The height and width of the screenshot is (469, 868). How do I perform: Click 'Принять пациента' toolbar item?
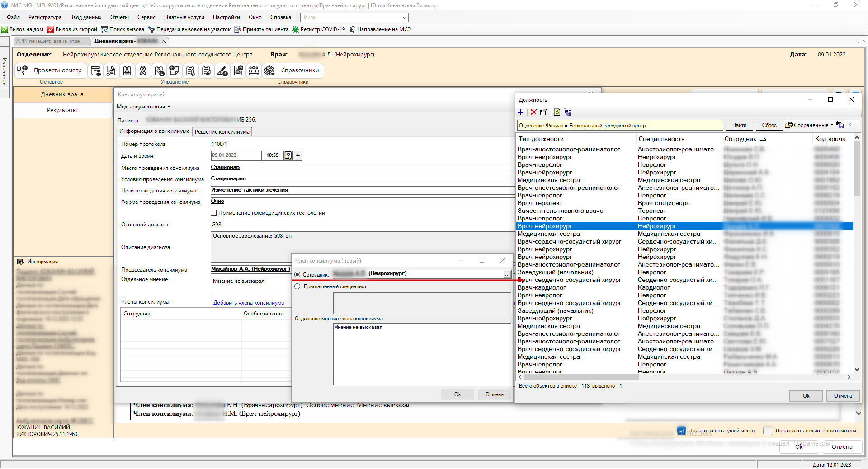coord(261,29)
